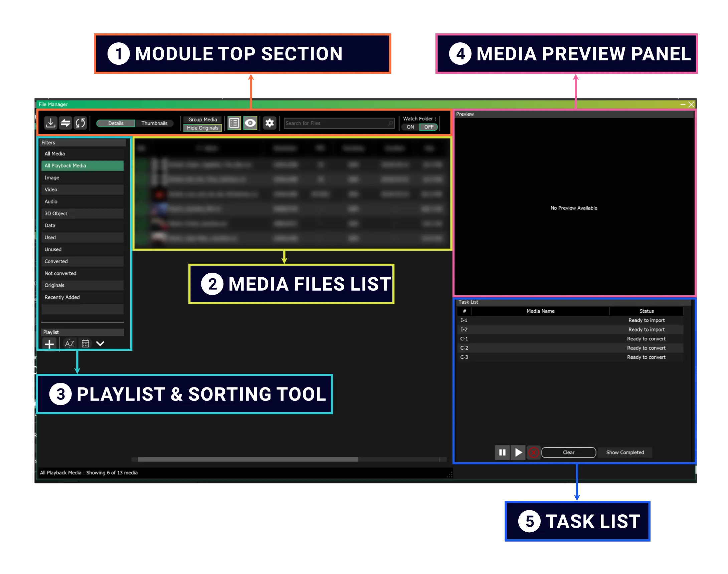Add a new playlist with plus icon
This screenshot has height=574, width=728.
point(49,344)
